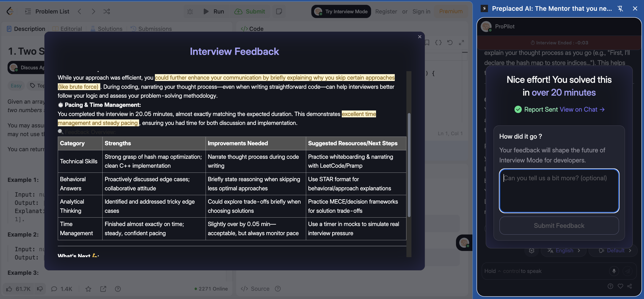The height and width of the screenshot is (299, 644).
Task: Go to next problem arrow
Action: [x=93, y=11]
